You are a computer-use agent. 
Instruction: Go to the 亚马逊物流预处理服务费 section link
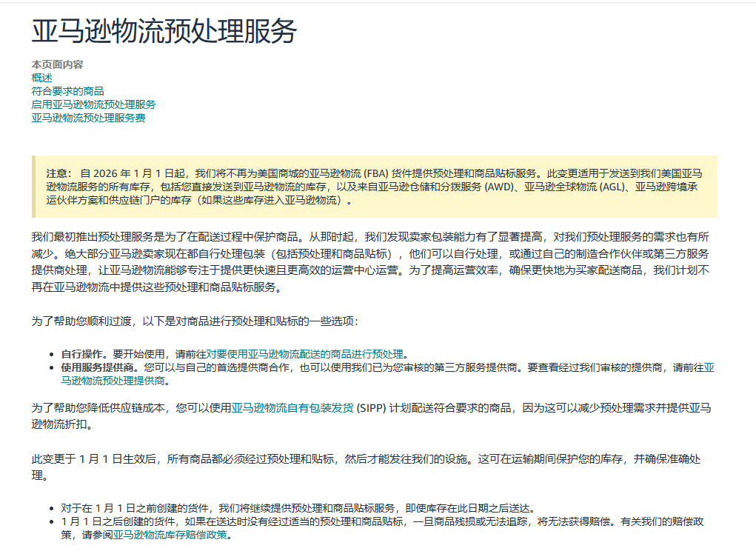point(88,118)
